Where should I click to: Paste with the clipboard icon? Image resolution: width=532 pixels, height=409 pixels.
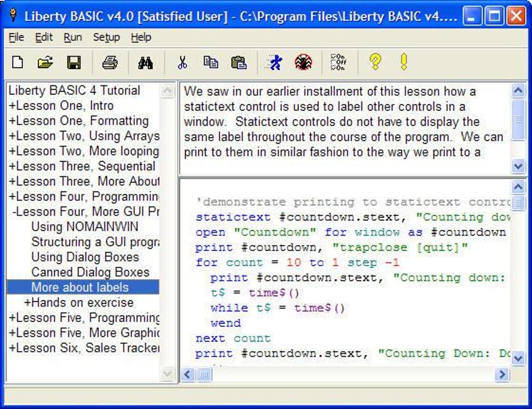coord(238,63)
